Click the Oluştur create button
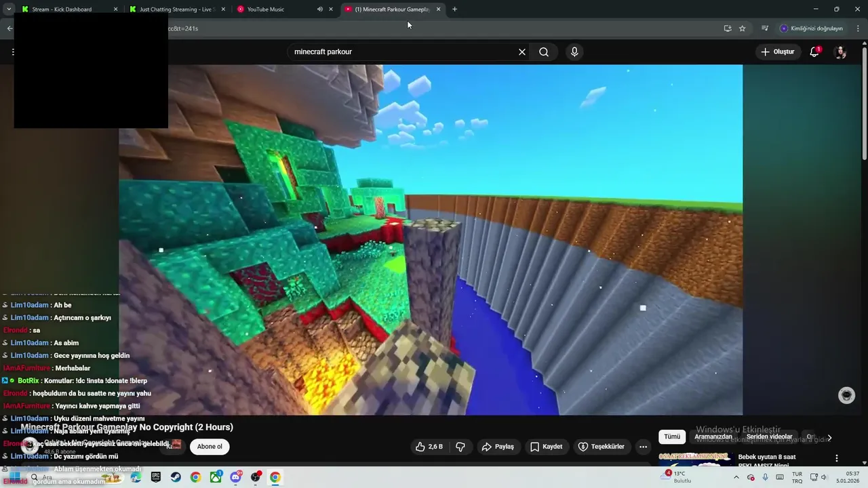Screen dimensions: 868x488 (777, 52)
